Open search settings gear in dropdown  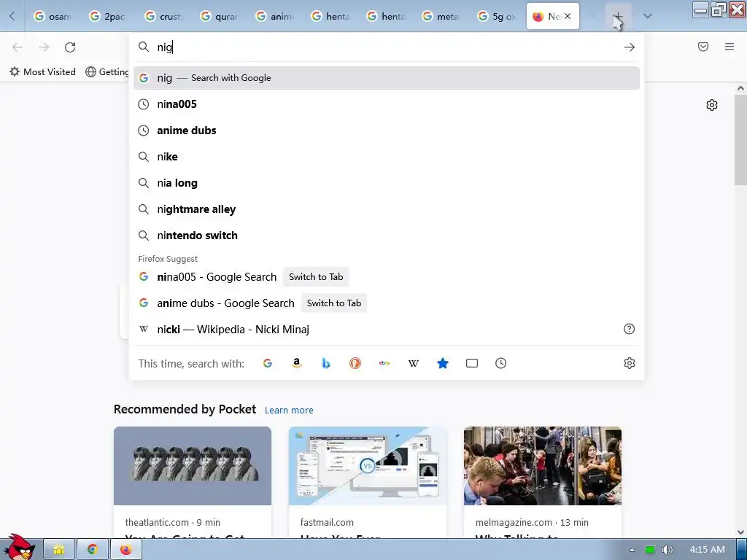[x=630, y=363]
